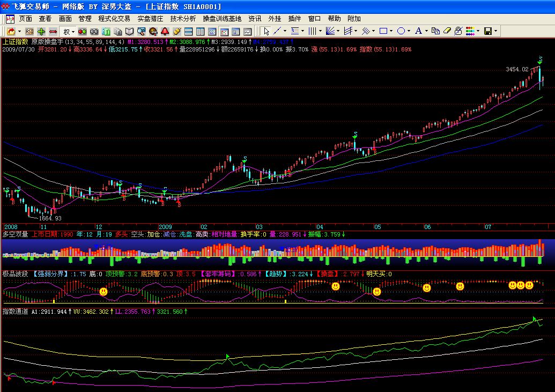Select the eraser tool
The image size is (555, 392).
(x=447, y=31)
